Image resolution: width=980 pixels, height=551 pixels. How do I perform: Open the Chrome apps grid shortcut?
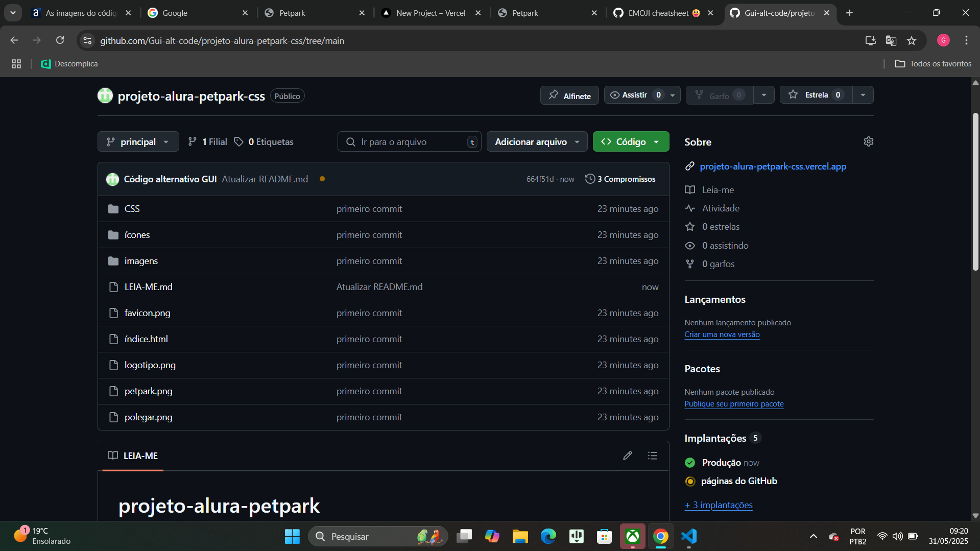pos(16,64)
